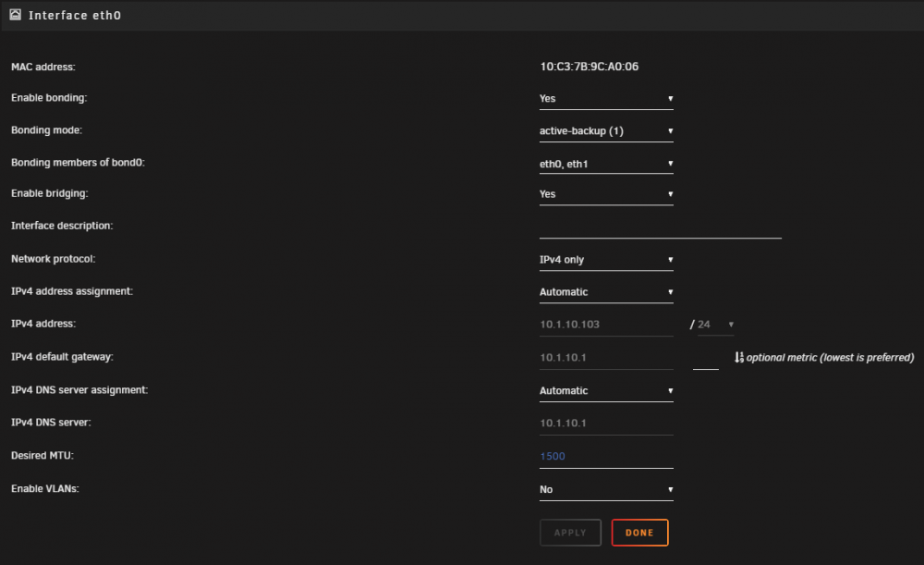Open IPv4 DNS server assignment dropdown
This screenshot has width=924, height=565.
click(606, 390)
